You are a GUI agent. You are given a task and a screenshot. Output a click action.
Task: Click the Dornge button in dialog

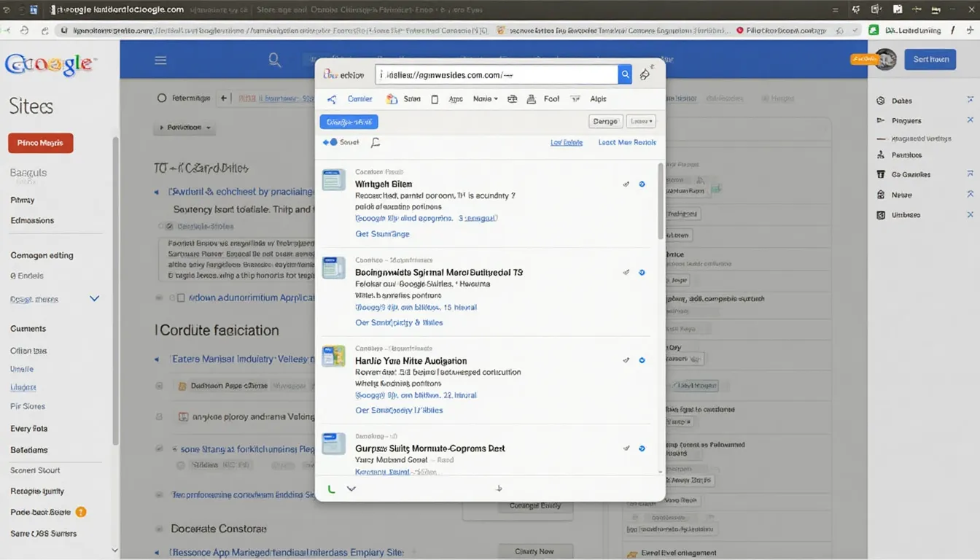click(x=605, y=122)
